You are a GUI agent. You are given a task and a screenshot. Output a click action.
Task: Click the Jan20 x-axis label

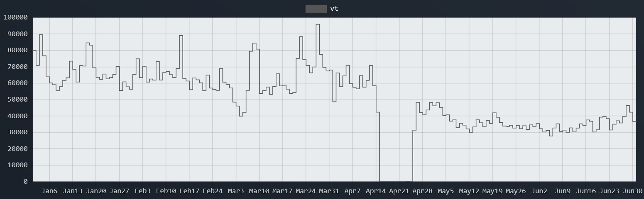tap(95, 191)
